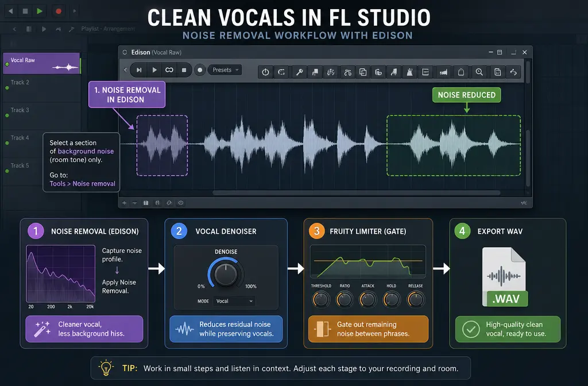Click the loop-arrow icon in Edison toolbar
588x386 pixels.
tap(281, 72)
